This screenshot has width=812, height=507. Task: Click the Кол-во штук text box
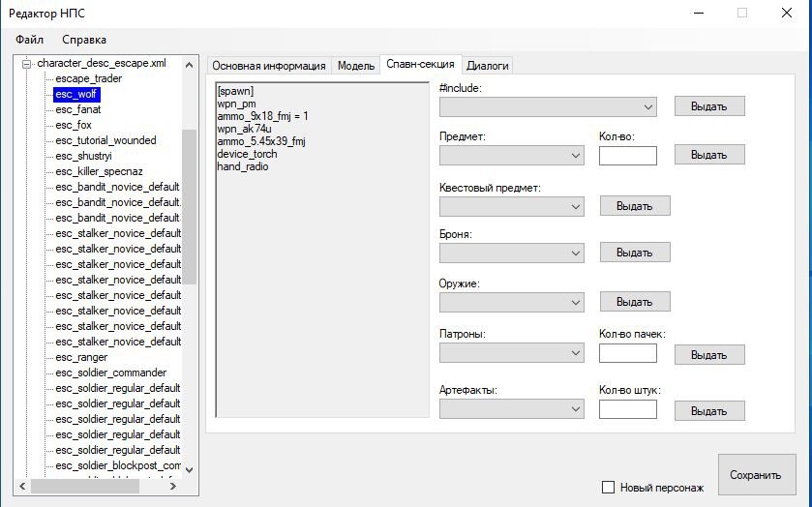tap(627, 409)
